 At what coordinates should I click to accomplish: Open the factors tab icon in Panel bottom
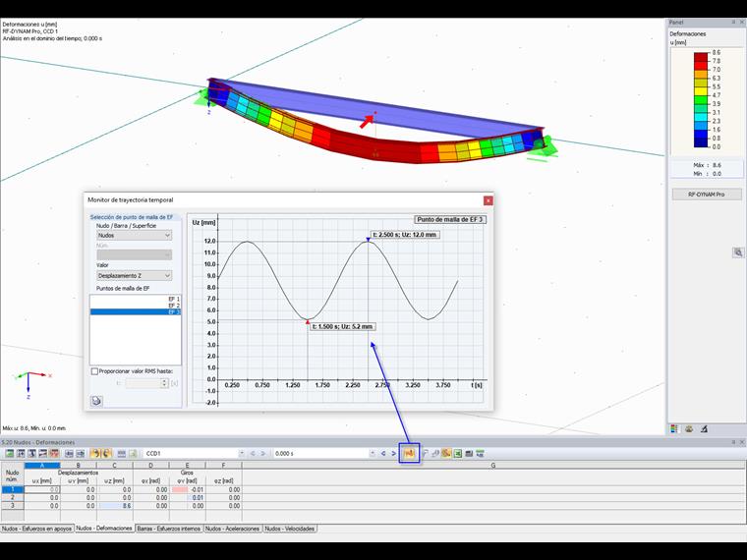[x=689, y=428]
